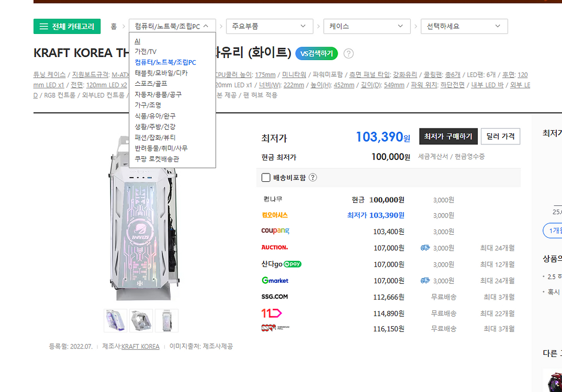Expand the 주요부품 dropdown
Screen dimensions: 562x392
pyautogui.click(x=269, y=26)
